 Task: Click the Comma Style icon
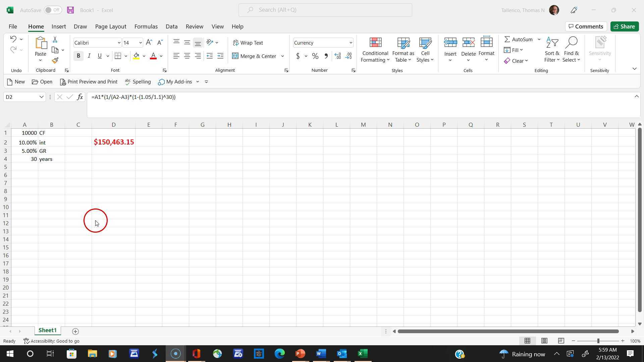click(x=326, y=56)
